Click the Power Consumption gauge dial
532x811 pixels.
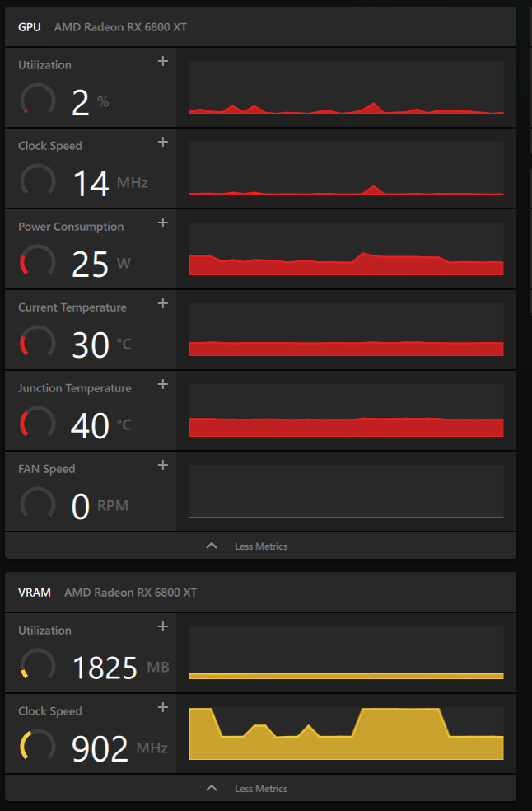(x=38, y=261)
